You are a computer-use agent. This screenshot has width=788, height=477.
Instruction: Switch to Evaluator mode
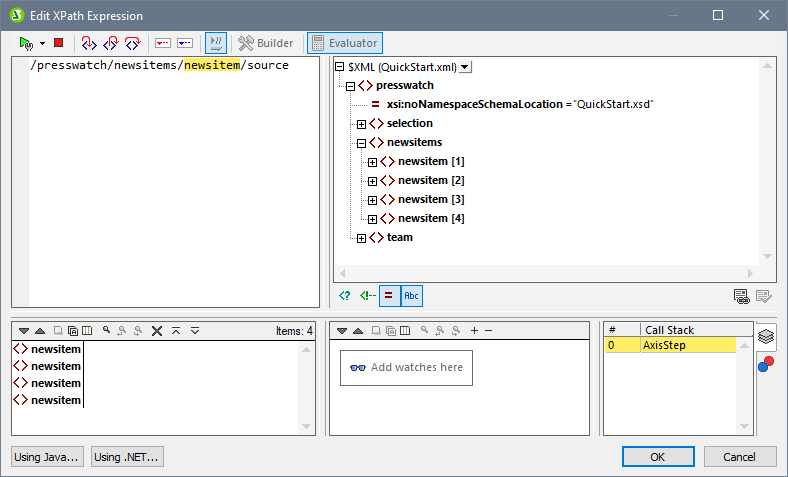pos(344,43)
